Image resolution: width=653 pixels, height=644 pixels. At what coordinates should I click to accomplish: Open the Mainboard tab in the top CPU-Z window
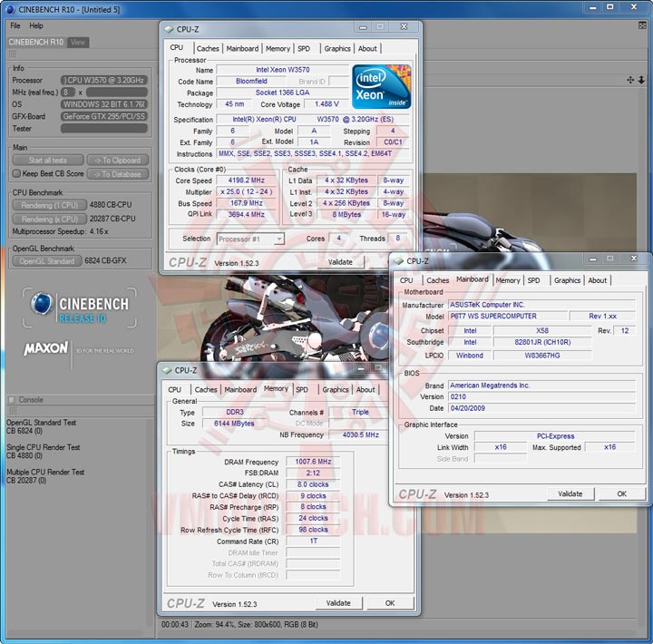[242, 48]
